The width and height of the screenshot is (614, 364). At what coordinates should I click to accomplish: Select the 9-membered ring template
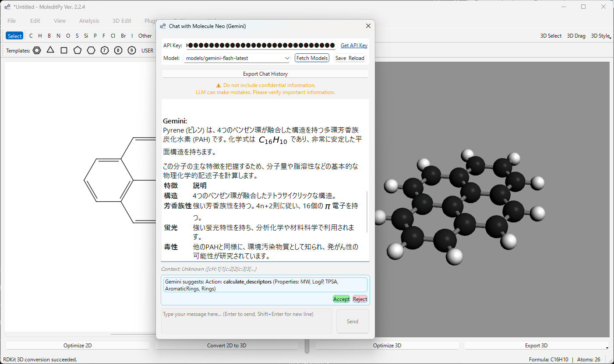[x=132, y=50]
